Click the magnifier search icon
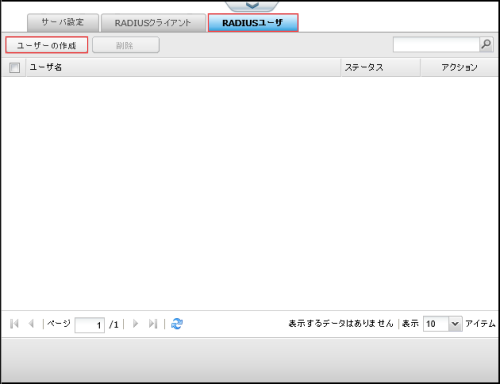 pos(486,44)
